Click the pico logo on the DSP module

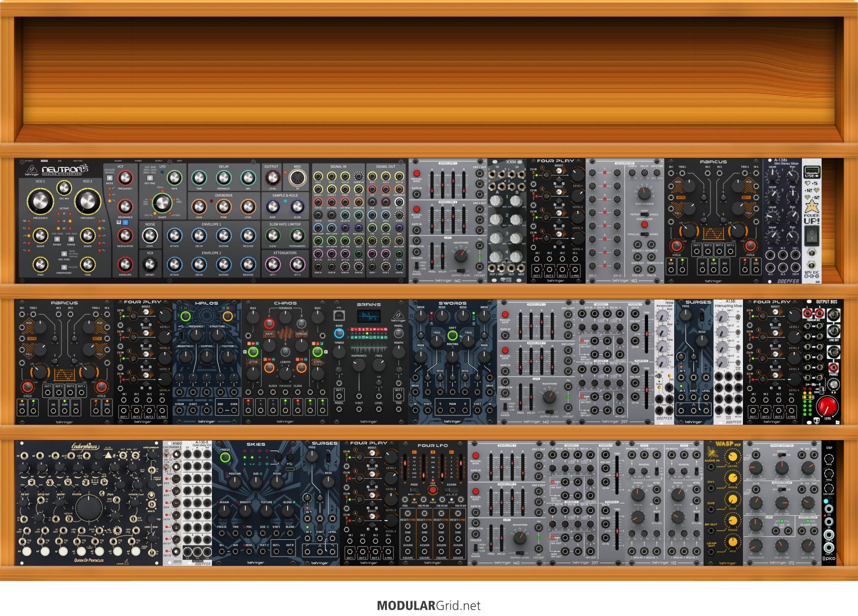tap(828, 558)
